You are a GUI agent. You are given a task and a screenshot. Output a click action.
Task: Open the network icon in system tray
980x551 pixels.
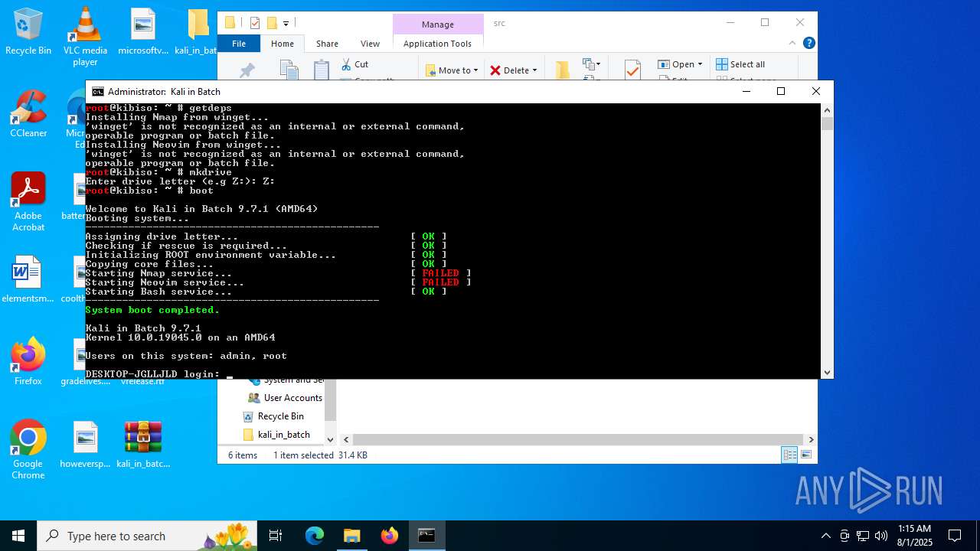[x=863, y=536]
